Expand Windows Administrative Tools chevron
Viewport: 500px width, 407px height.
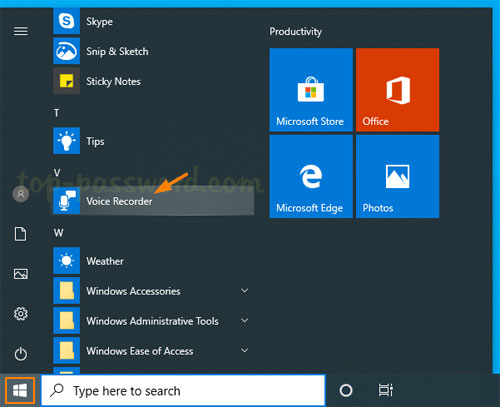[245, 321]
